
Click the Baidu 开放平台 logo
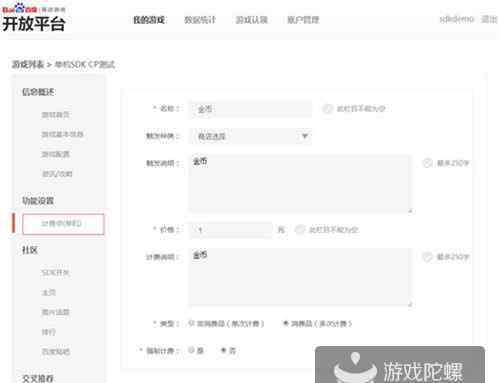(33, 17)
